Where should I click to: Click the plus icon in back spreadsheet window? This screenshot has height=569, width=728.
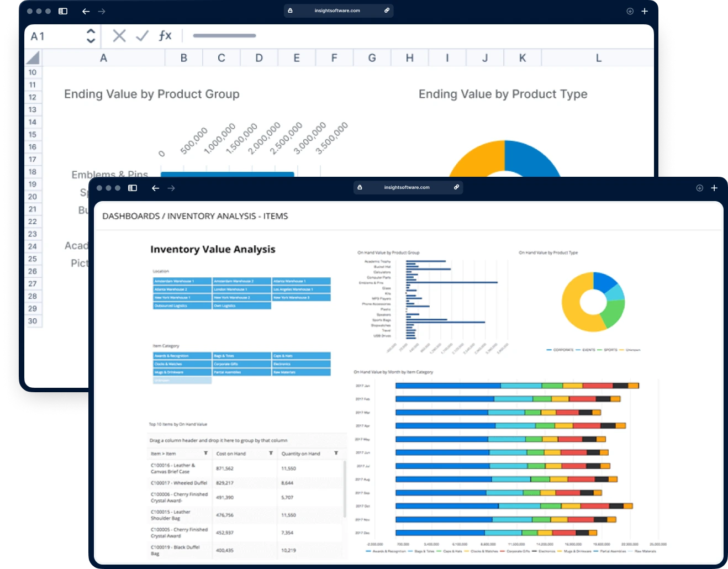pos(645,11)
